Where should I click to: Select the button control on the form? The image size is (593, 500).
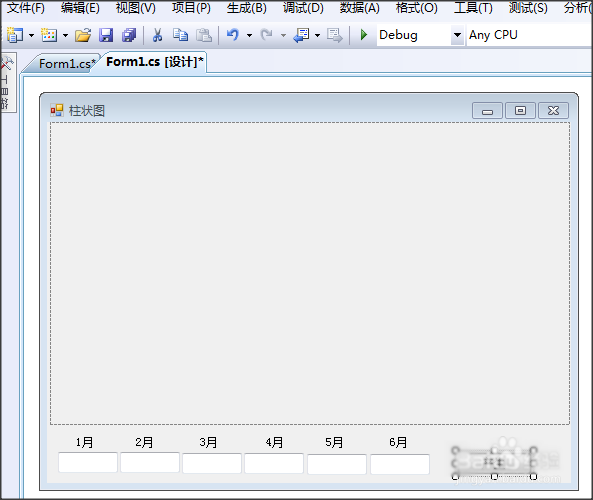494,463
